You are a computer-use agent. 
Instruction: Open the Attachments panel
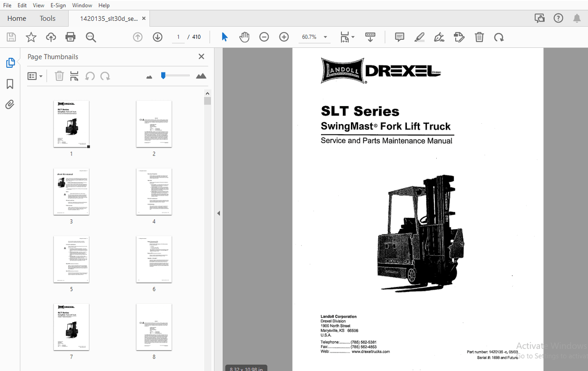[x=9, y=104]
